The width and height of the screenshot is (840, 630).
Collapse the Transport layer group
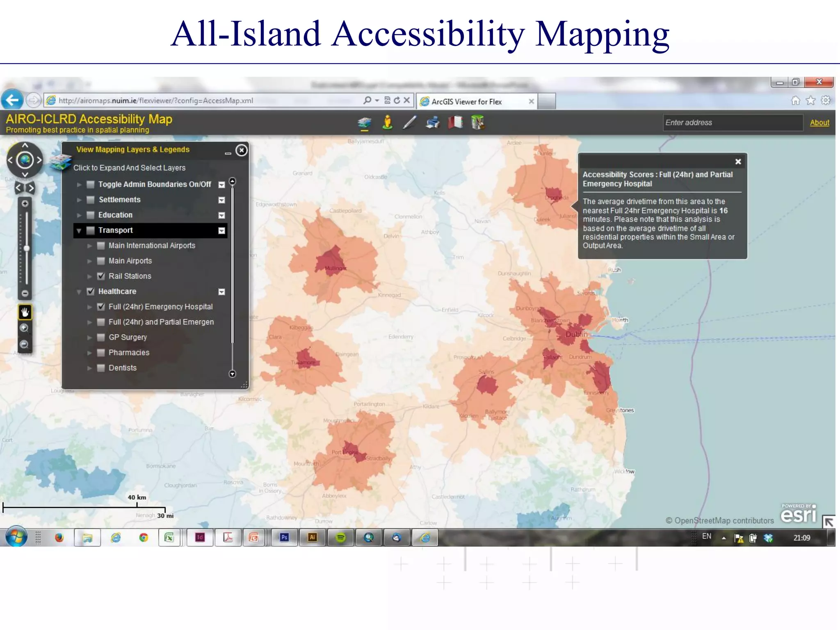tap(79, 231)
